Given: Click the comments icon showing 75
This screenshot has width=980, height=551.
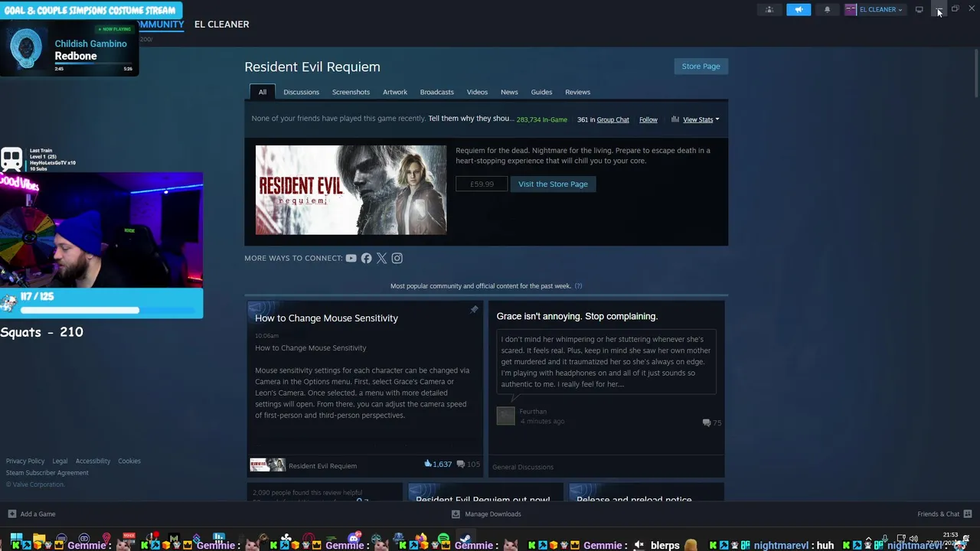Looking at the screenshot, I should pyautogui.click(x=706, y=422).
